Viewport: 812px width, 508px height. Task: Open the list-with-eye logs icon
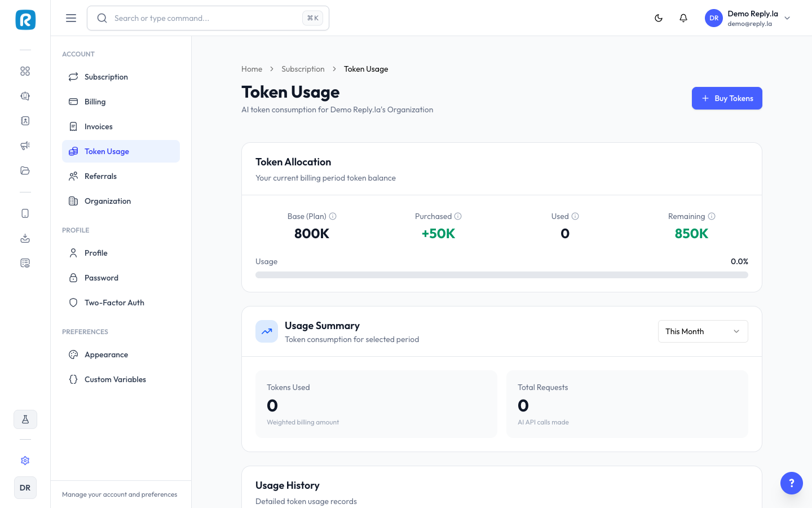(x=25, y=263)
